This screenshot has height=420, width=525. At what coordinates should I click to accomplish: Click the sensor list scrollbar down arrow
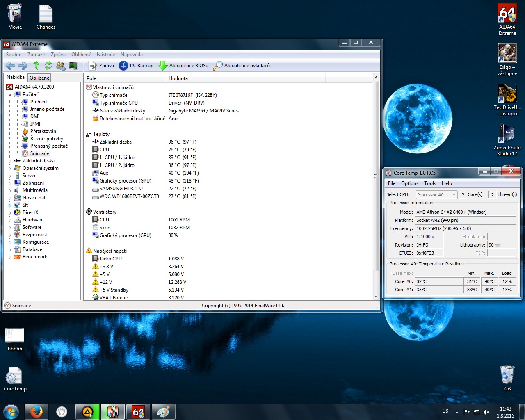click(376, 297)
